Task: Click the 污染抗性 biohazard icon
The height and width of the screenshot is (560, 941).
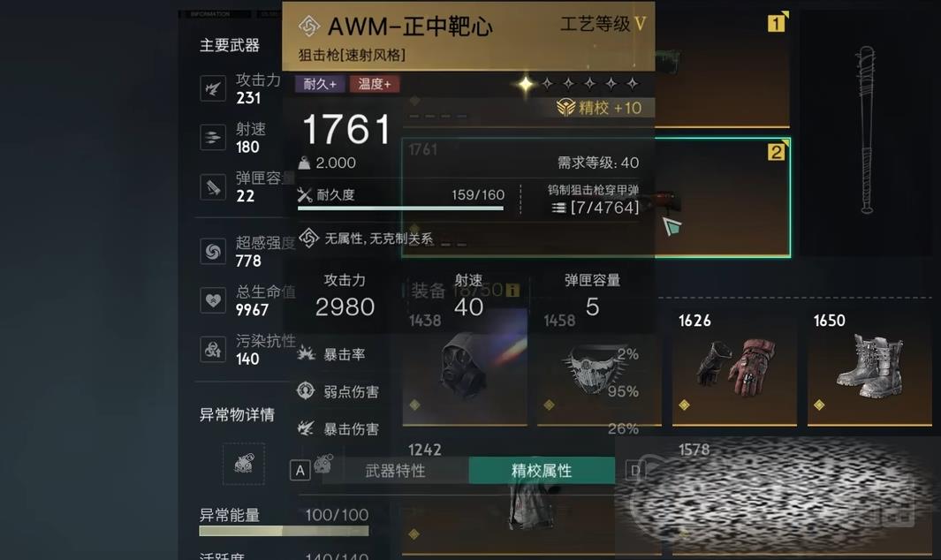Action: tap(212, 349)
